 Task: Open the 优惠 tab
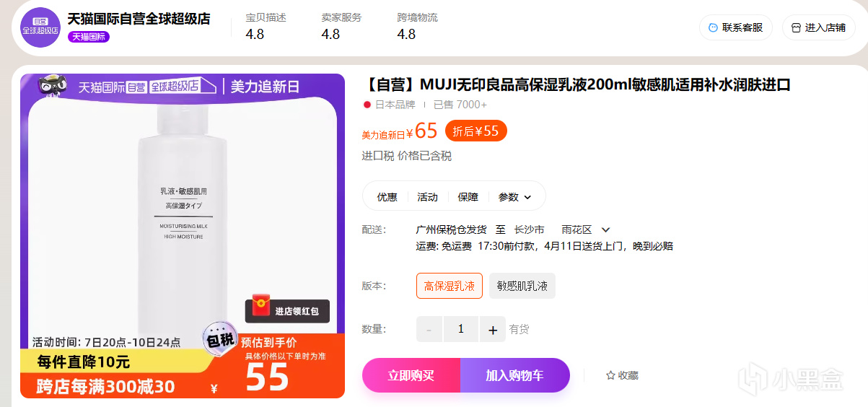[387, 197]
